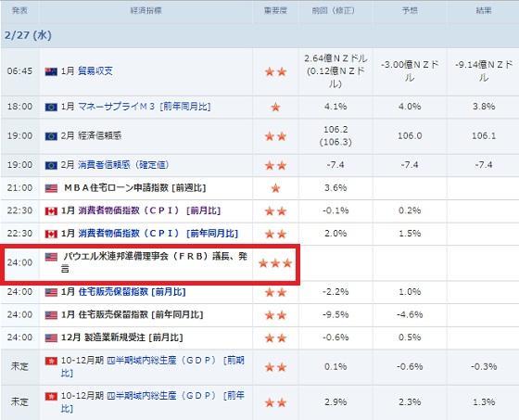Click the Canada flag beside CPI 前月比
The image size is (519, 420).
pyautogui.click(x=51, y=211)
